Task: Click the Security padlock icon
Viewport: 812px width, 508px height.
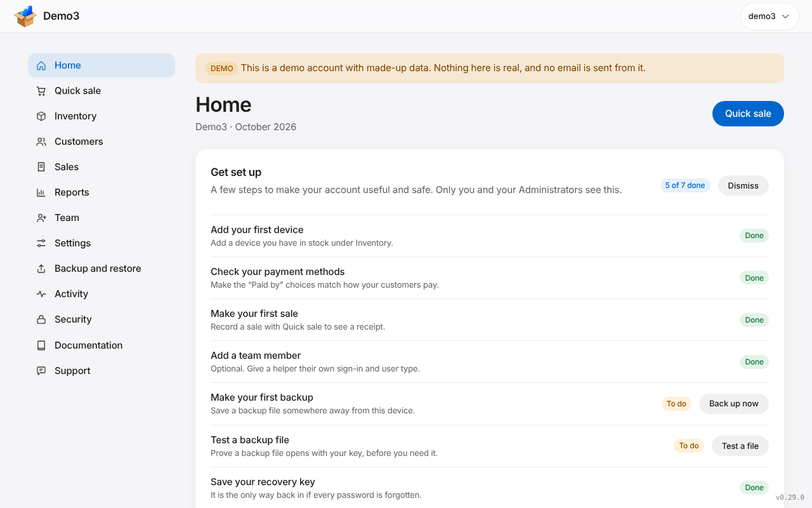Action: click(x=41, y=319)
